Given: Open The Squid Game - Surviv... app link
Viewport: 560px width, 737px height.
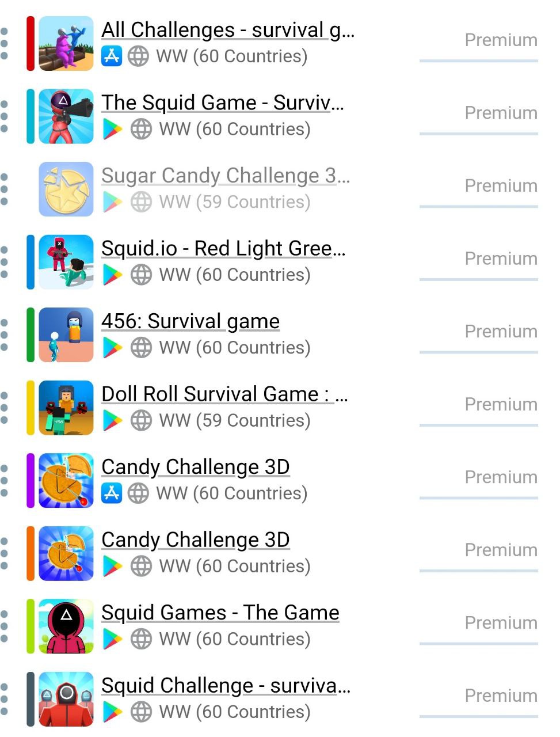Looking at the screenshot, I should [223, 102].
